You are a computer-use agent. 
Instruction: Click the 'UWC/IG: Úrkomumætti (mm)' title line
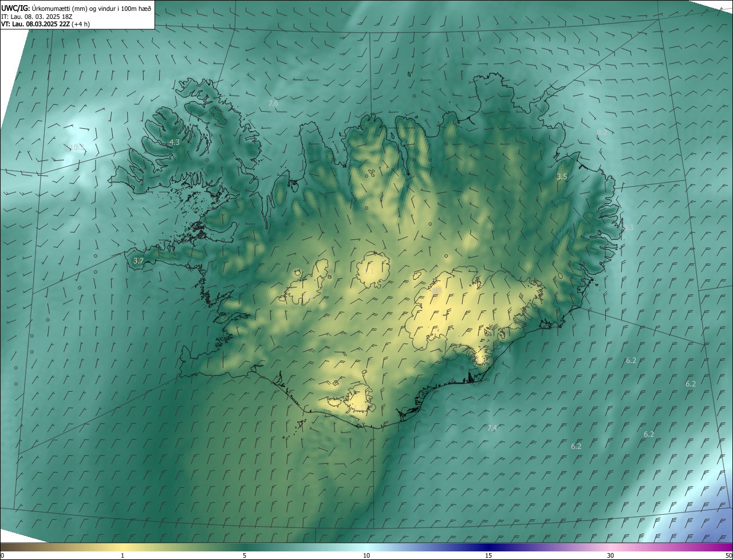pos(76,8)
